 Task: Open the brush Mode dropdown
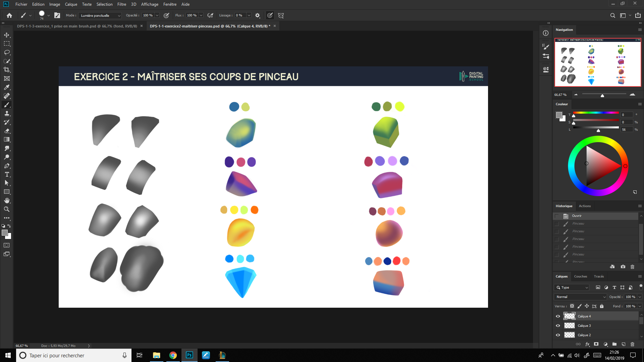pos(100,15)
